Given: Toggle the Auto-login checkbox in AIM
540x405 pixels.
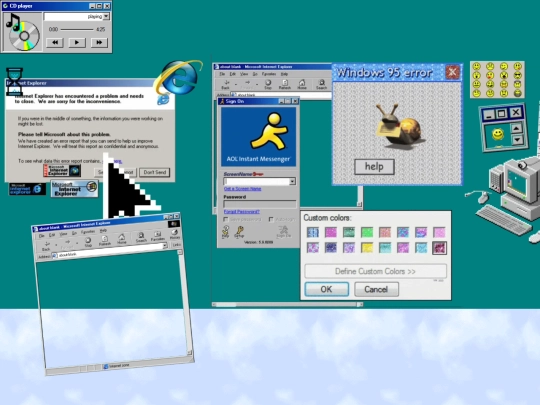Looking at the screenshot, I should click(271, 219).
